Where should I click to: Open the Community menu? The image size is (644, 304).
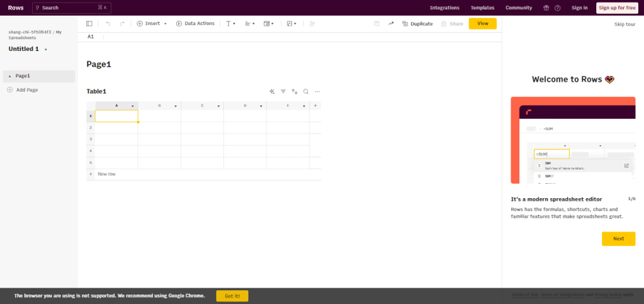point(518,8)
